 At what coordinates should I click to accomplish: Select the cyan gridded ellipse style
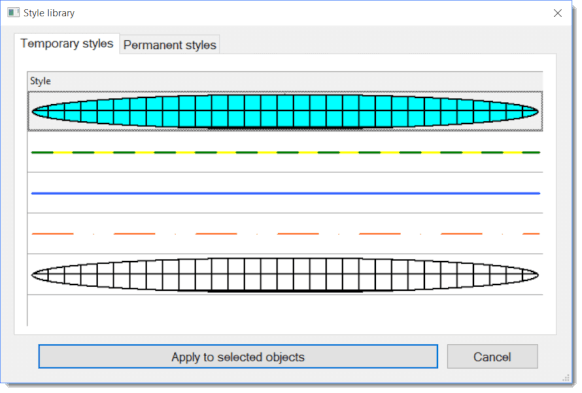coord(285,111)
